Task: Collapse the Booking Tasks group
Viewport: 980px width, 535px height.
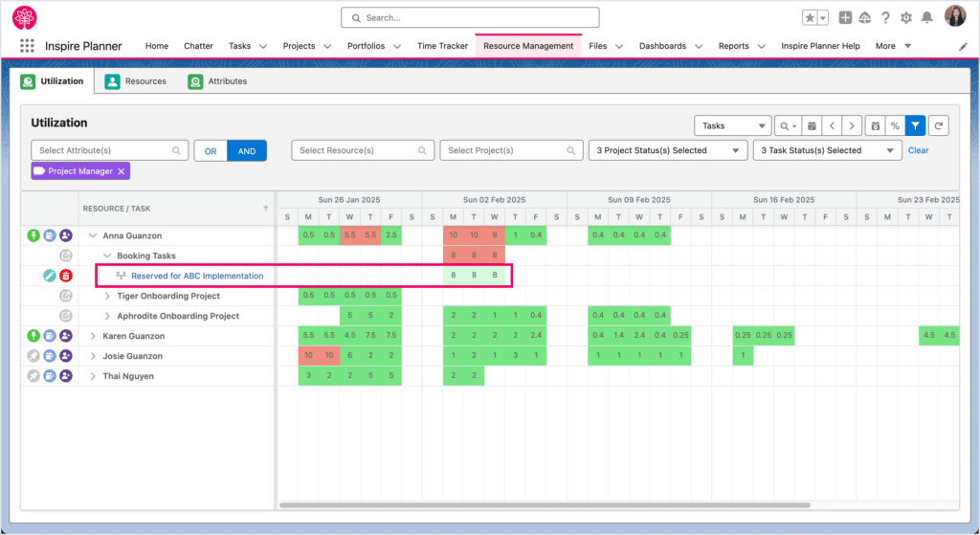Action: coord(107,256)
